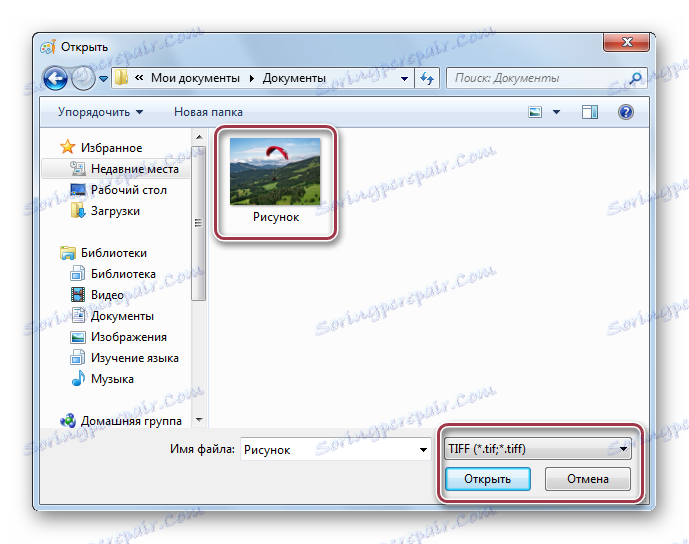Select 'Домашняя группа' in navigation pane
Viewport: 689px width, 544px height.
[131, 421]
